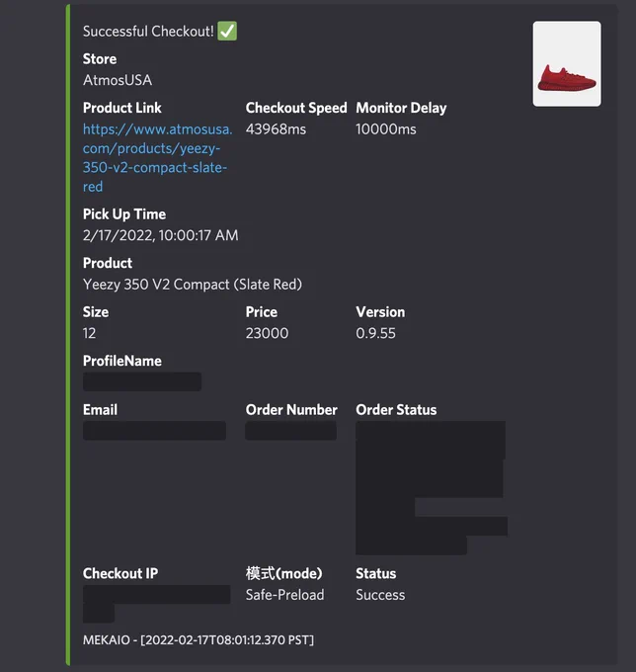
Task: Click the 'Order Number' heading
Action: 291,409
